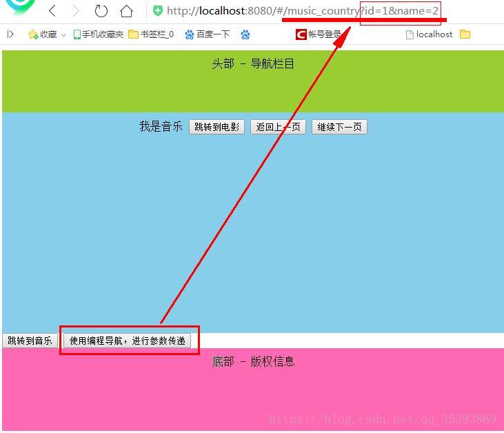Open the localhost bookmark
504x433 pixels.
(429, 34)
